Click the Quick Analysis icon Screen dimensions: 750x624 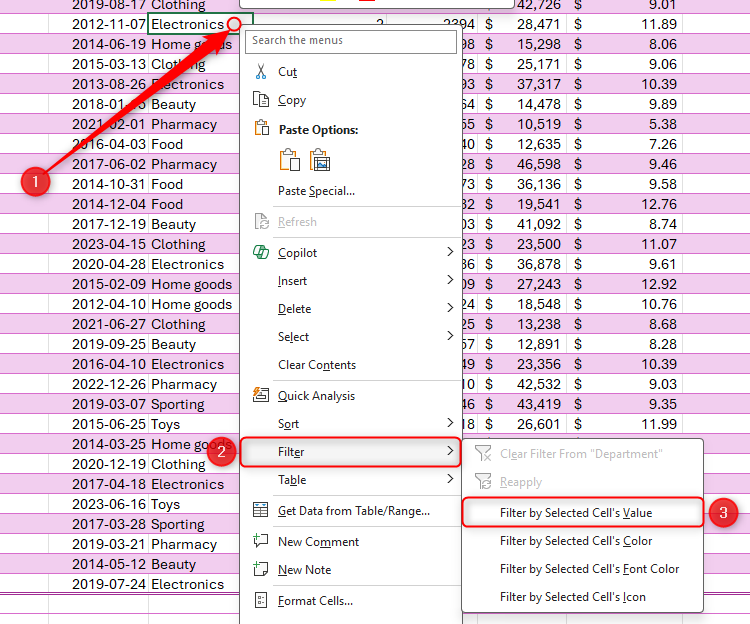[x=261, y=396]
